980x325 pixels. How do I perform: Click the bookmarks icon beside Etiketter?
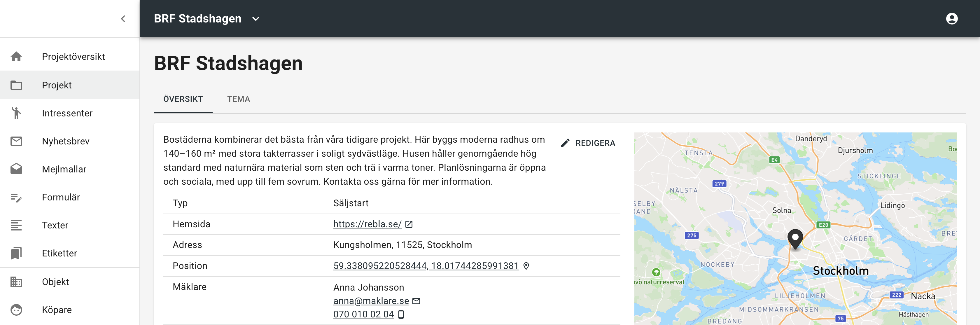pos(16,254)
